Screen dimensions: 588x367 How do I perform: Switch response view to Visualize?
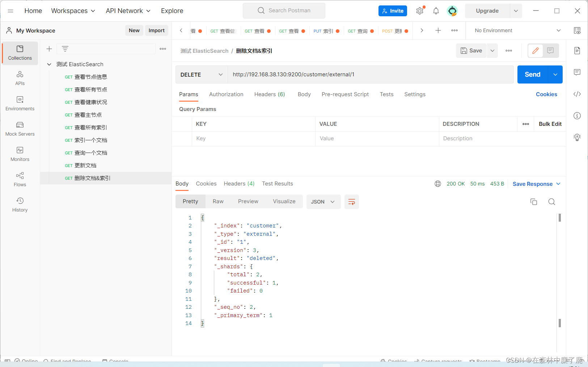[284, 201]
